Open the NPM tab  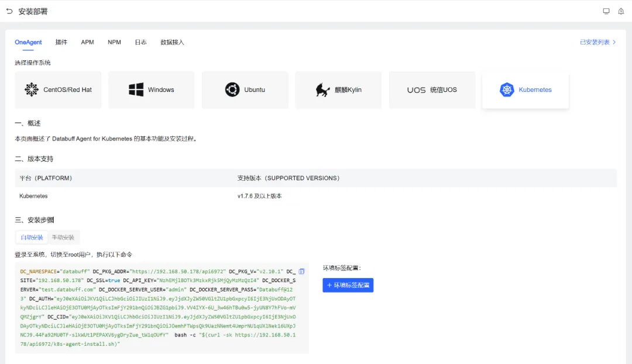[114, 42]
